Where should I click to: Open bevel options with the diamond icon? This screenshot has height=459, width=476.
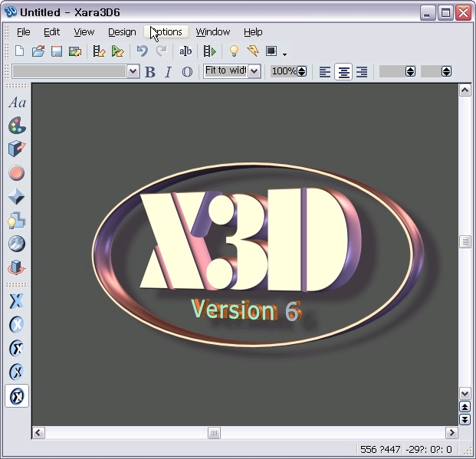pos(16,196)
